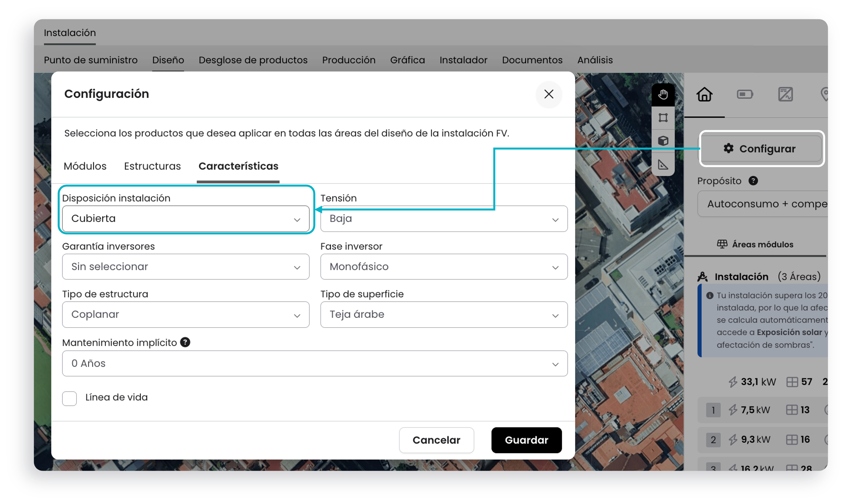847x504 pixels.
Task: Open Disposición instalación dropdown
Action: pyautogui.click(x=186, y=219)
